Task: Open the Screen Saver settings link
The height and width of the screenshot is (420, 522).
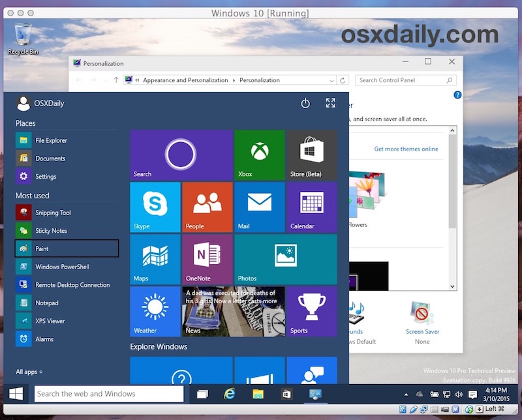Action: tap(422, 332)
